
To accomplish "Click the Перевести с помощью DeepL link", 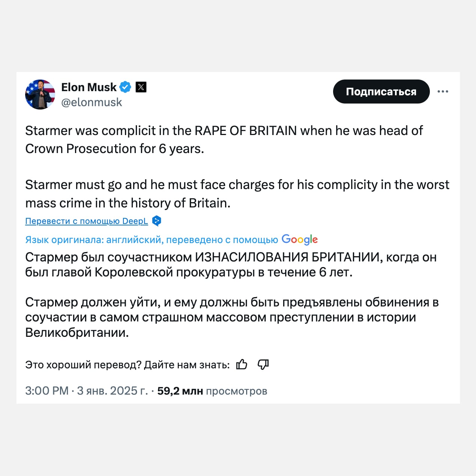I will (x=87, y=221).
